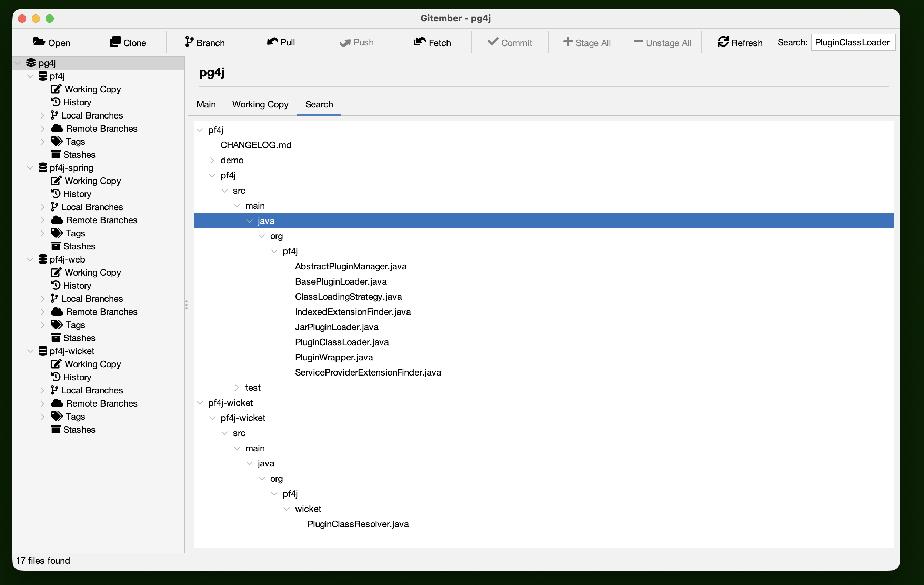Click the Push arrow icon

pos(345,42)
